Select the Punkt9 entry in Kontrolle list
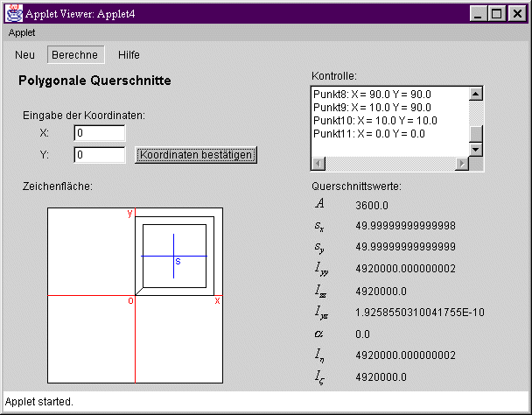This screenshot has width=532, height=415. point(372,107)
